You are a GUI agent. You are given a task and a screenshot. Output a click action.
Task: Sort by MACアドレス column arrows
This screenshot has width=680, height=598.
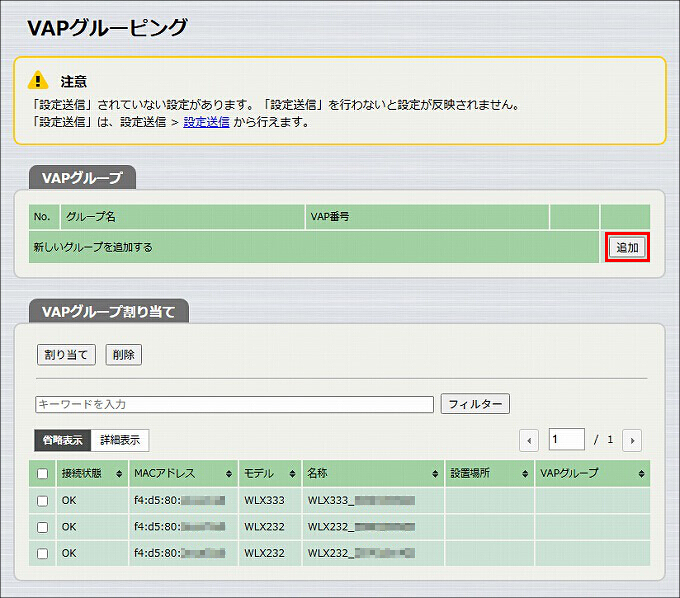click(x=229, y=474)
